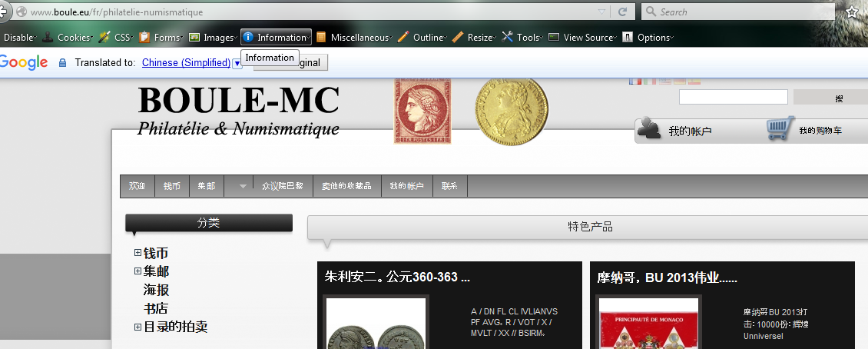Image resolution: width=868 pixels, height=349 pixels.
Task: Open 钱币 in the navigation bar
Action: [x=171, y=186]
